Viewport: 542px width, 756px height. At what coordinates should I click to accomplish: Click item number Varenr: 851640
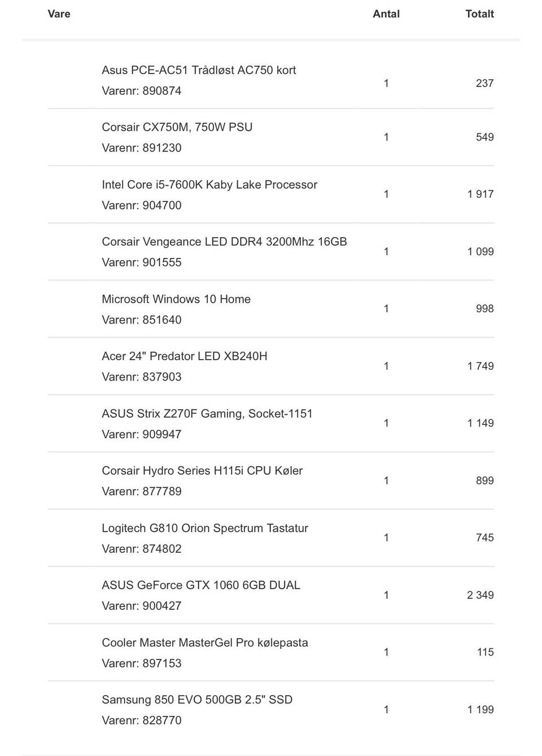(142, 320)
